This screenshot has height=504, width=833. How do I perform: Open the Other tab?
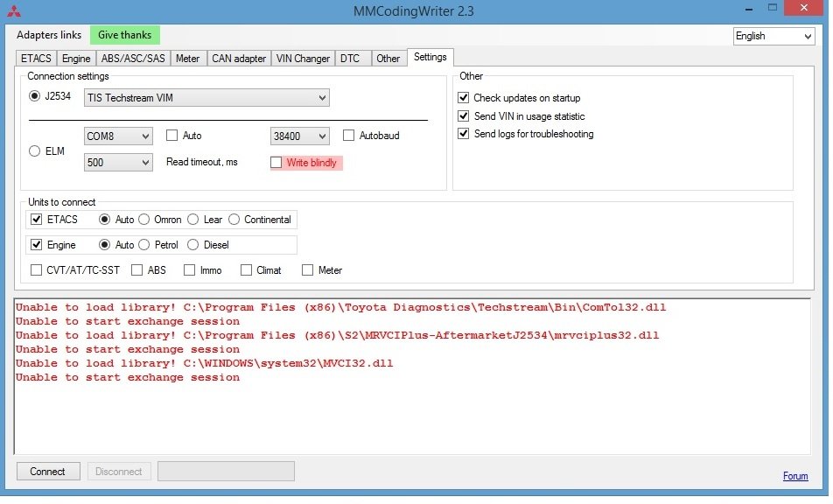pos(388,59)
